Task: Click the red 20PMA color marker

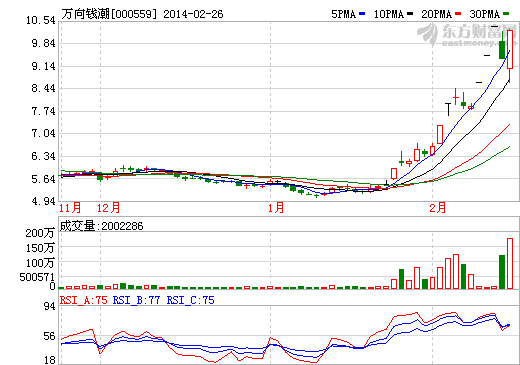Action: coord(458,14)
